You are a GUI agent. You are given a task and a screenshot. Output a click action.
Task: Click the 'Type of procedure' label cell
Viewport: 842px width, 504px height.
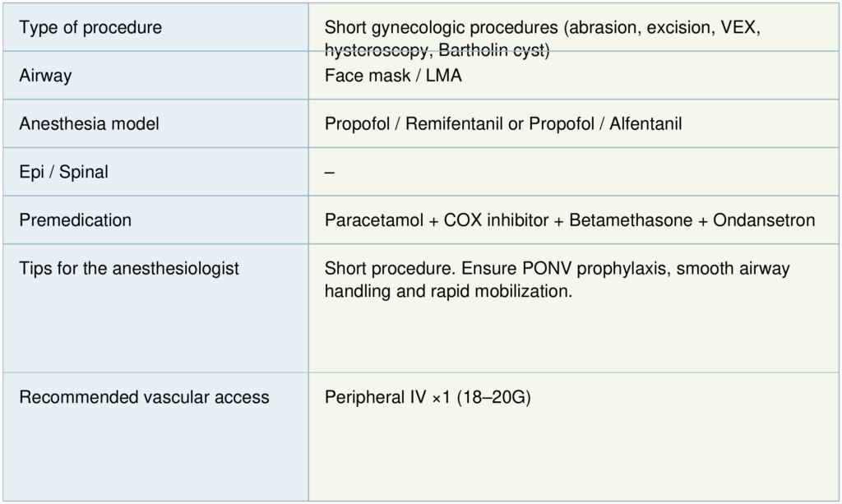(90, 28)
